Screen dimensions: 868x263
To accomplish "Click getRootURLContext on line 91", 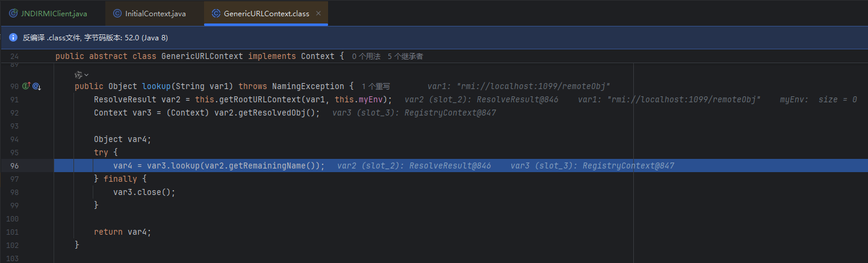I will click(x=256, y=99).
